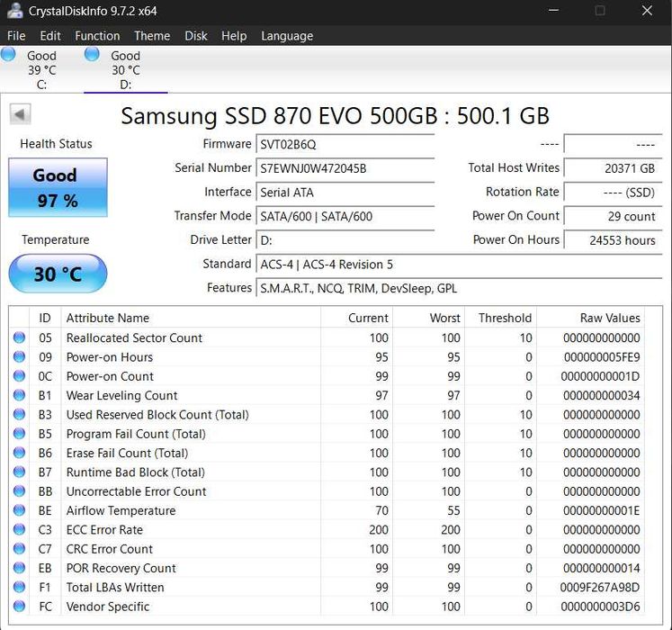Select the D: drive tab at 30 °C
The image size is (672, 630).
tap(126, 70)
